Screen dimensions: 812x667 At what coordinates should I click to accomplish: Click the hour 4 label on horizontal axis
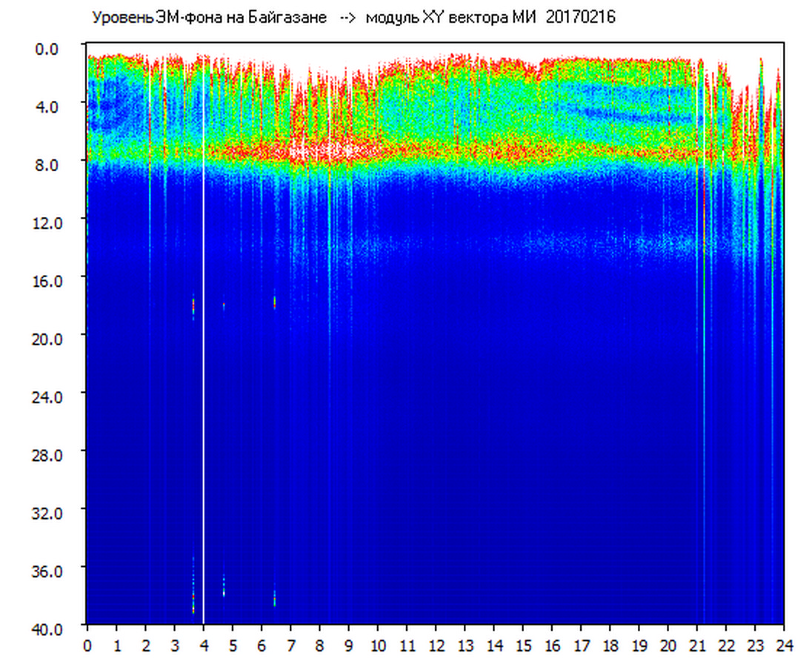[x=204, y=646]
